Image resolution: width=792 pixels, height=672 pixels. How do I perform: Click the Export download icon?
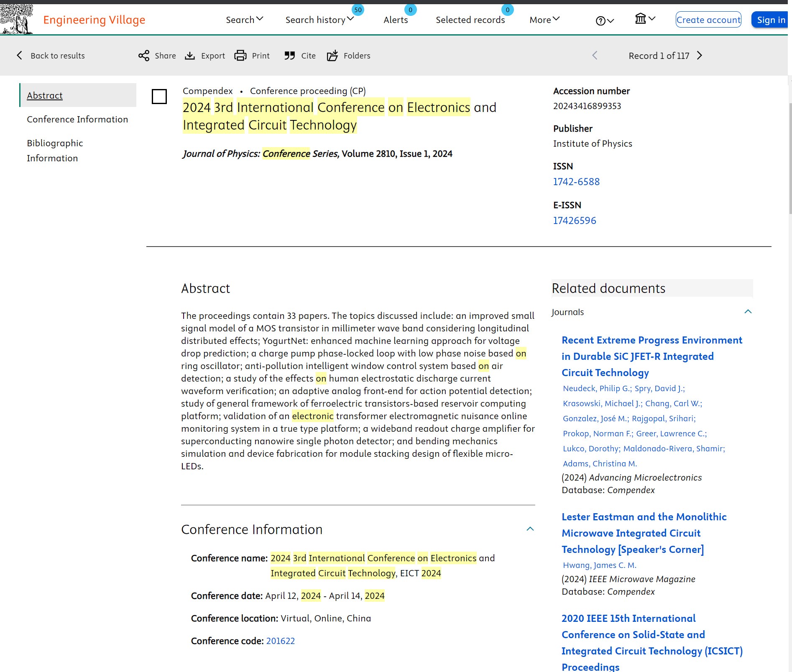coord(190,56)
